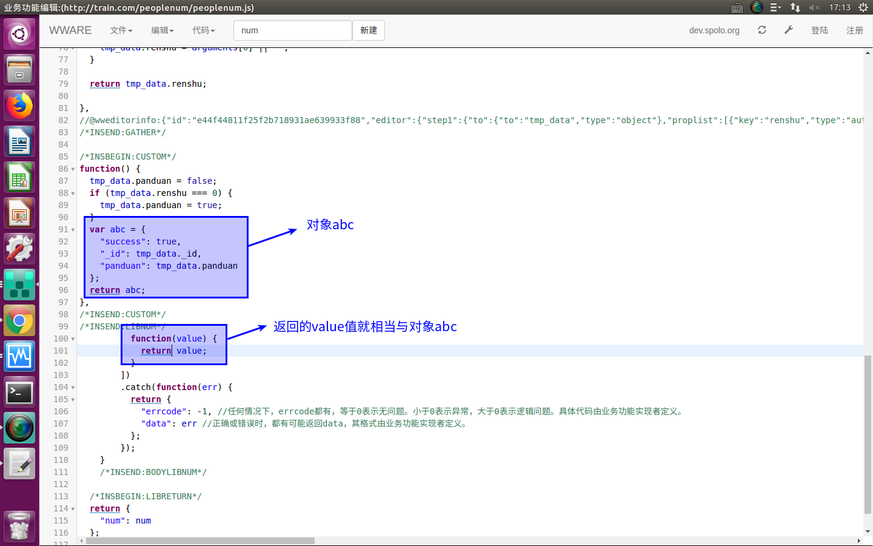Click the 登陆 login link

819,30
